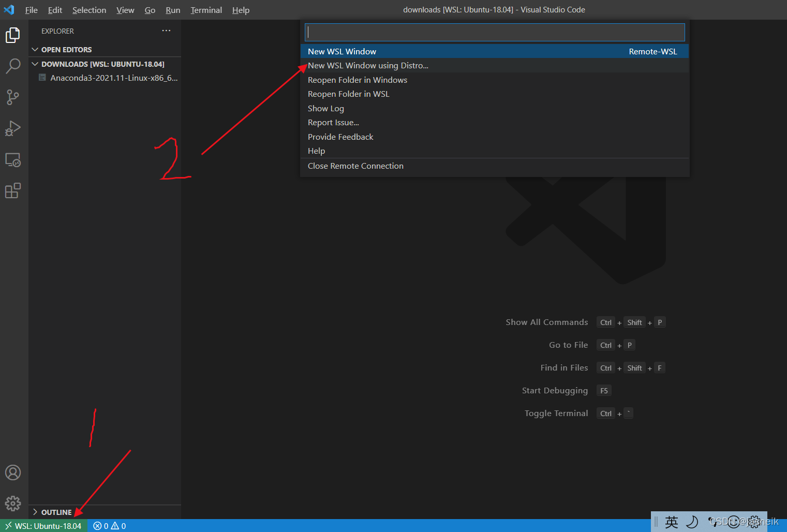Choose Reopen Folder in WSL

(x=495, y=94)
